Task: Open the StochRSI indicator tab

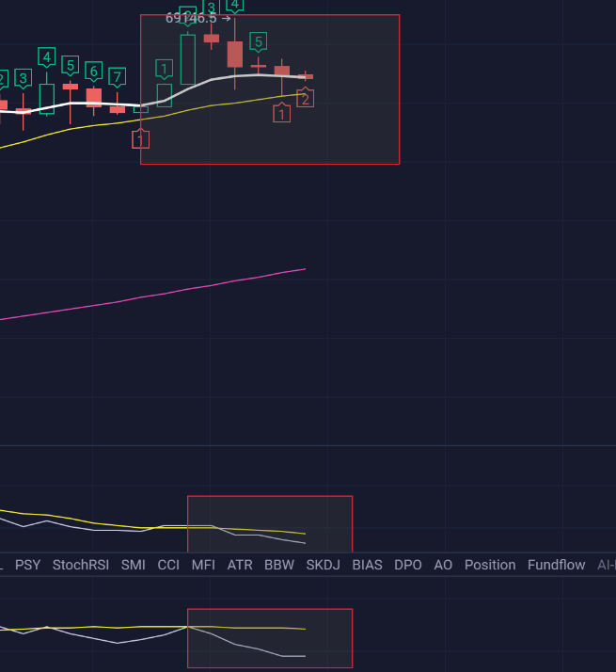Action: click(x=81, y=565)
